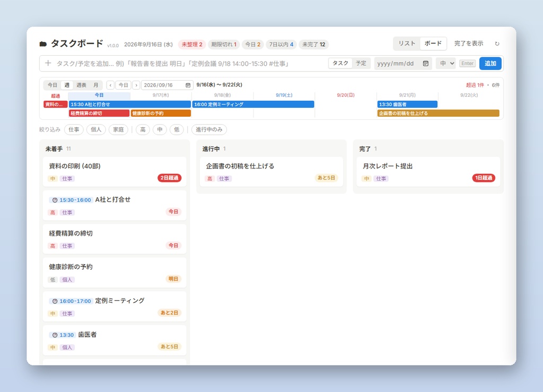Viewport: 543px width, 392px height.
Task: Open 15:30 A社と打合せ calendar event
Action: [130, 104]
